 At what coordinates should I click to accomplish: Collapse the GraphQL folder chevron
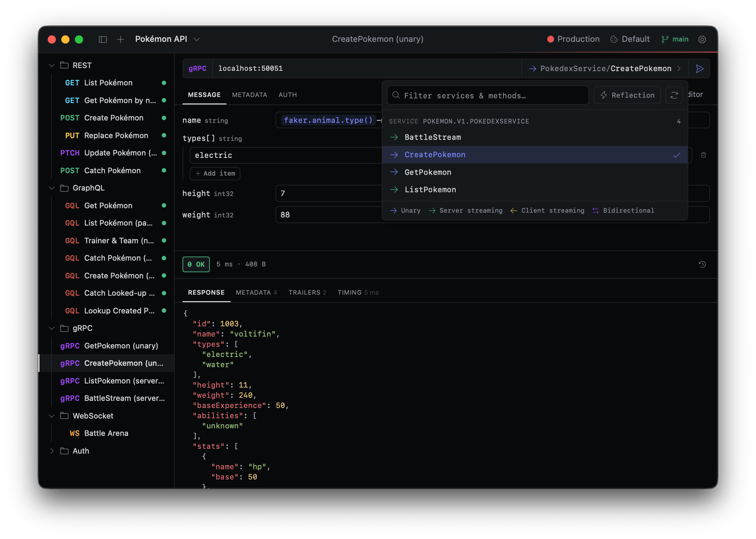click(x=52, y=188)
